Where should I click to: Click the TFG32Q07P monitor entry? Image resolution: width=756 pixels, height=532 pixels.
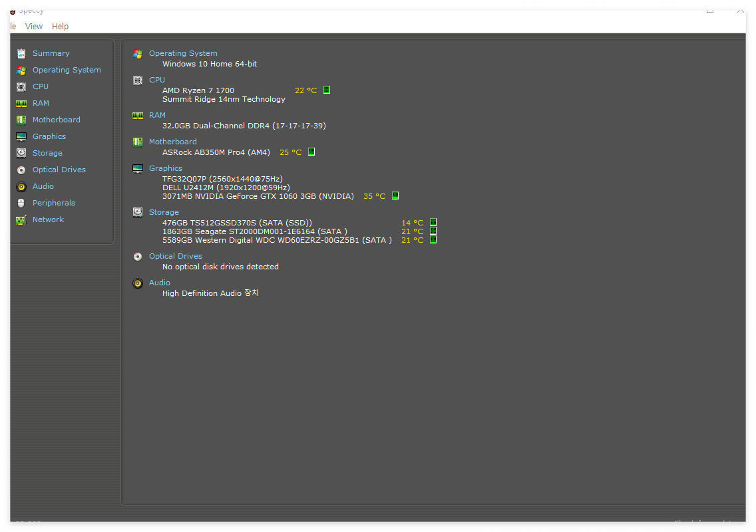click(x=222, y=179)
